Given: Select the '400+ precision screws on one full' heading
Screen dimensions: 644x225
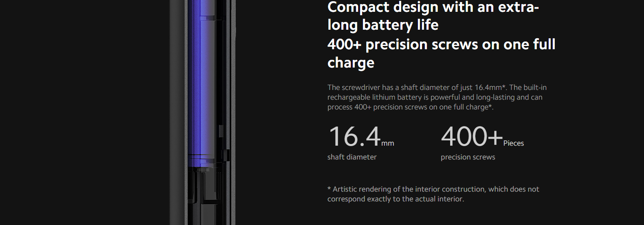Looking at the screenshot, I should click(x=441, y=44).
